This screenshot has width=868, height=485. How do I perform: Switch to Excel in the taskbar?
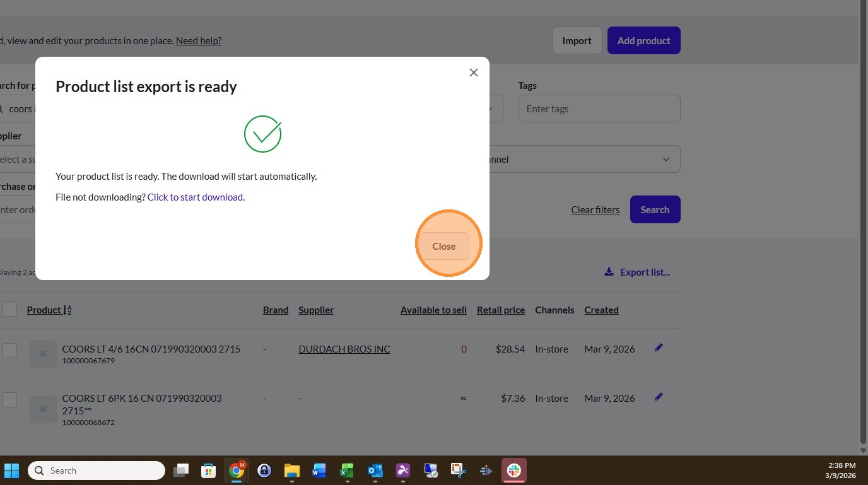(x=347, y=470)
